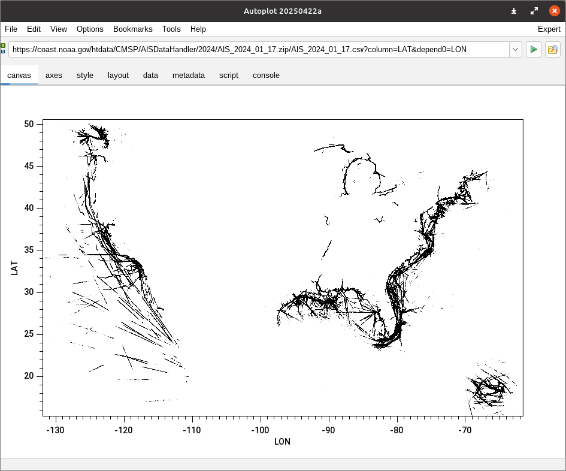Maximize the Autoplot window
The image size is (566, 471).
(x=534, y=11)
